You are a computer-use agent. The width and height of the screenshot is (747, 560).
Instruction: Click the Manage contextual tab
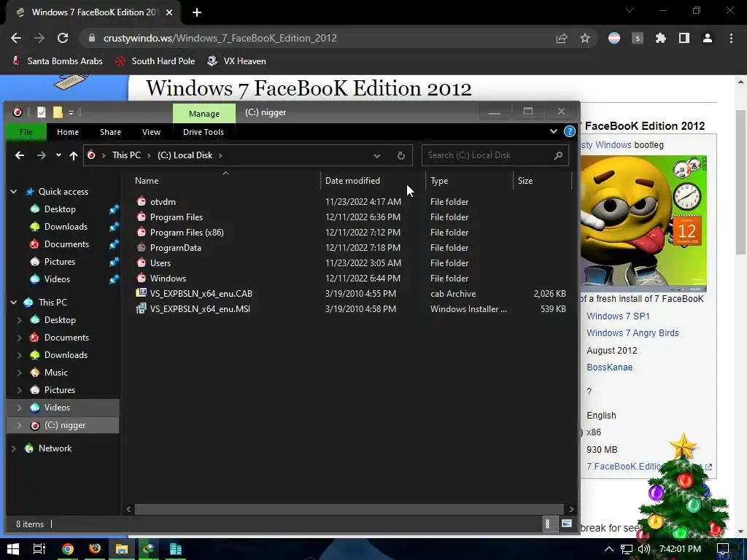(204, 113)
